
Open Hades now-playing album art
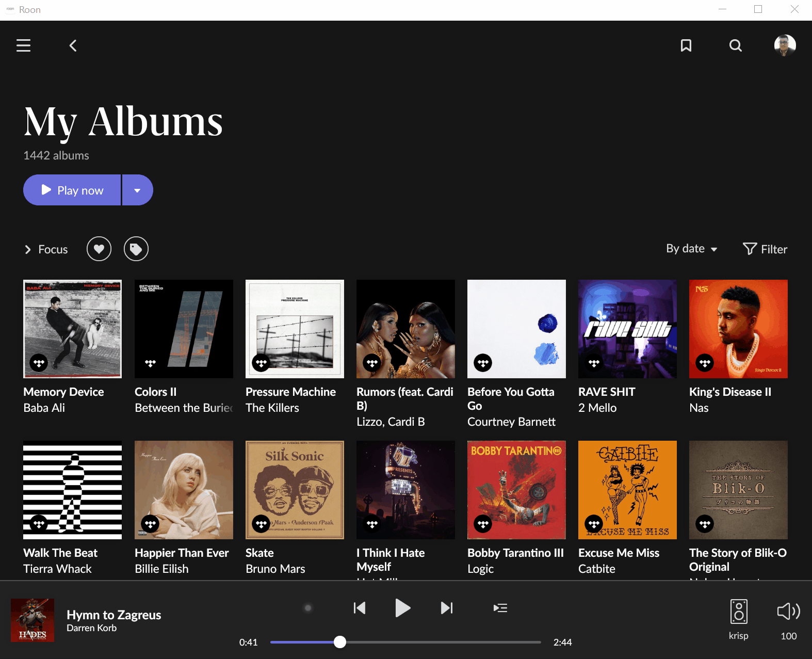tap(33, 620)
